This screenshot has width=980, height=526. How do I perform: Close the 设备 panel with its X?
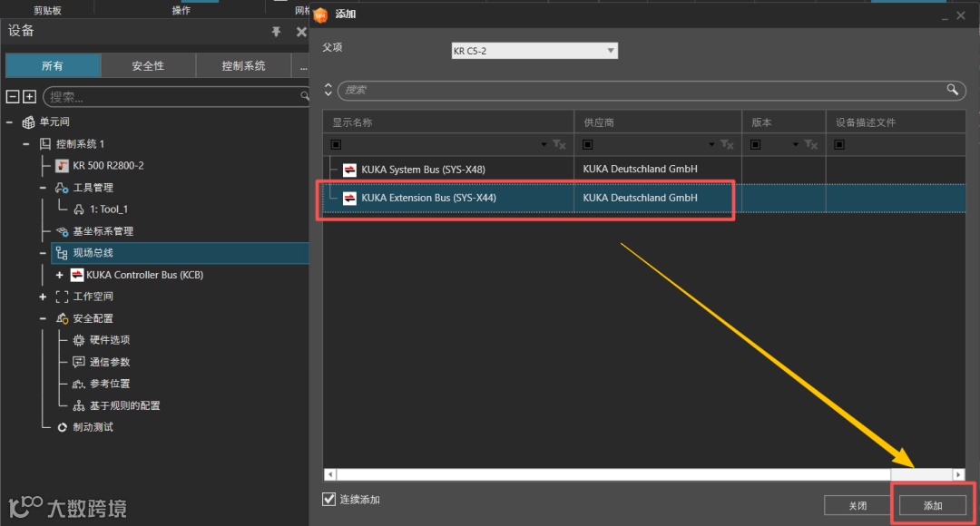coord(301,31)
